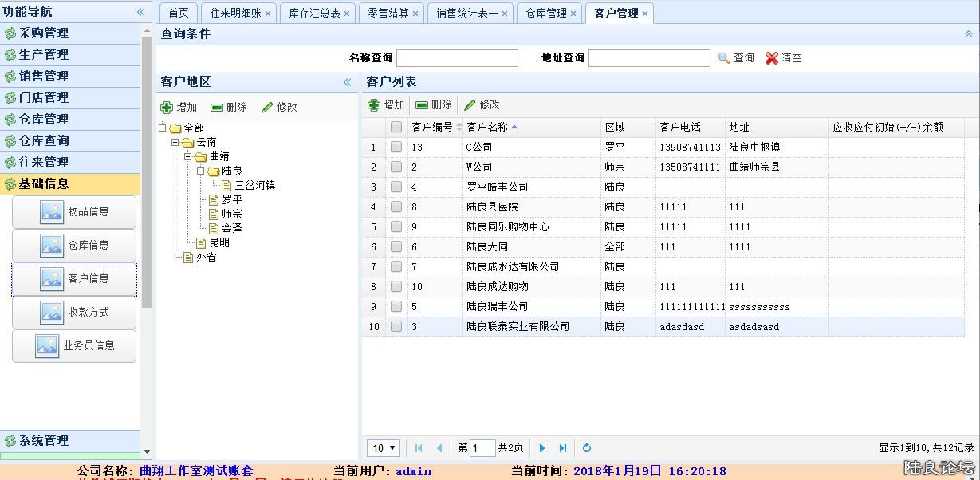This screenshot has height=480, width=980.
Task: Jump to last page of customer list
Action: click(x=563, y=448)
